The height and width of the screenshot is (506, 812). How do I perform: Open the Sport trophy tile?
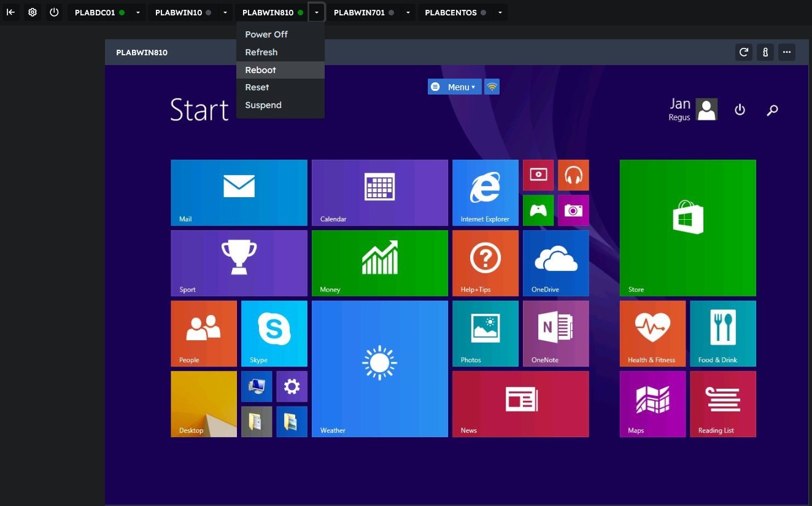pos(239,263)
